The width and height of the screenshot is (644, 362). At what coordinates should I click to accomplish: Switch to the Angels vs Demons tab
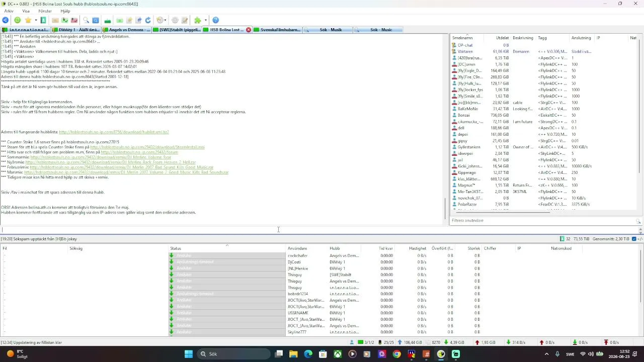click(x=126, y=30)
